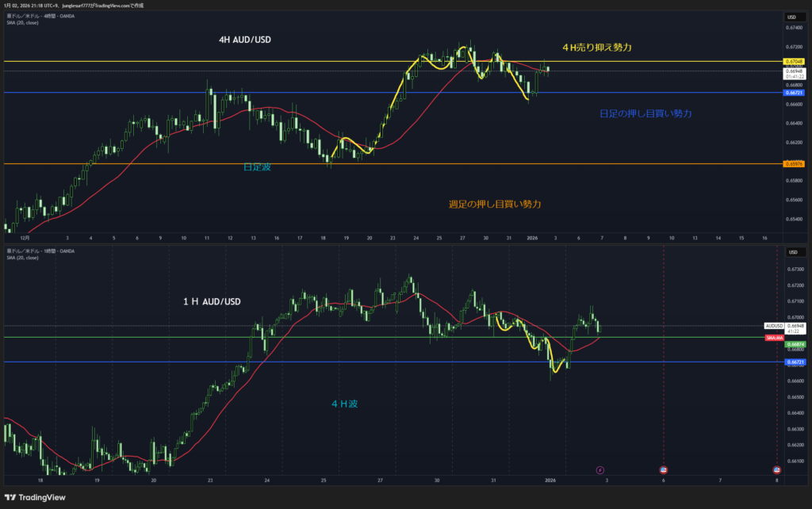Open USD currency selector on upper chart
Viewport: 812px width, 509px height.
791,17
